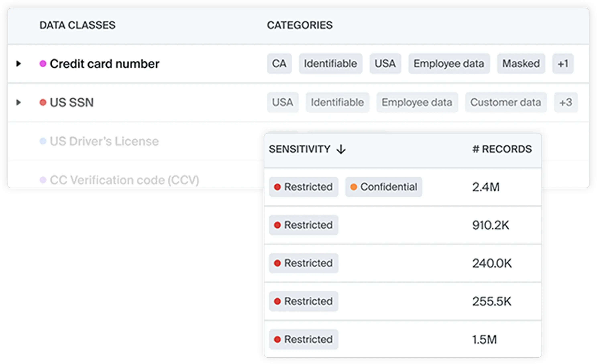Expand the US SSN row arrow
This screenshot has height=364, width=597.
pos(18,103)
